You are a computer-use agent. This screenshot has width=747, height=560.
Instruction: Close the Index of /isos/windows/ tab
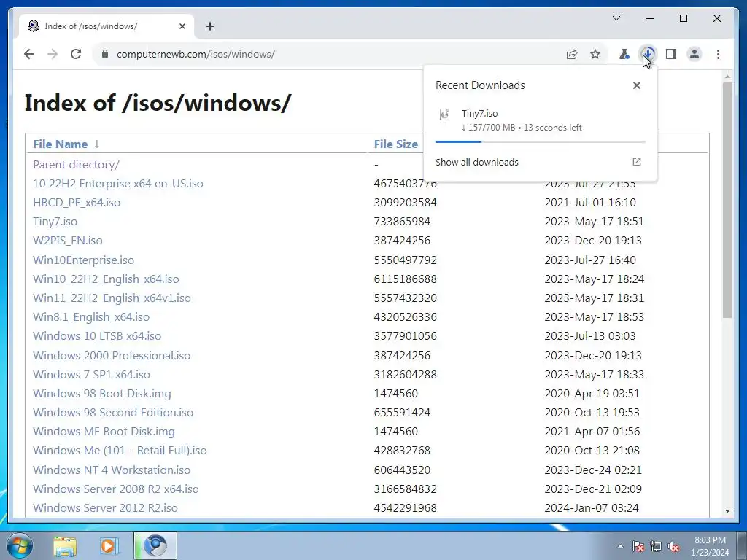[182, 26]
